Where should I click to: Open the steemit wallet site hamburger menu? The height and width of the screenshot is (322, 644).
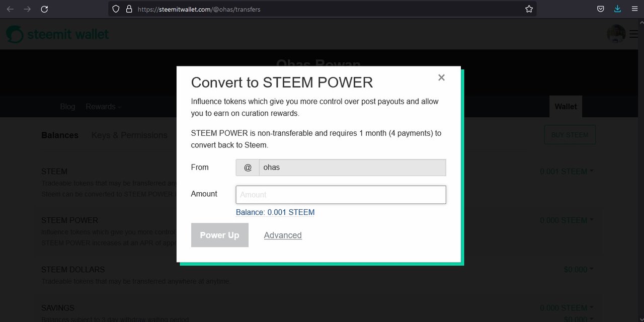pos(633,34)
